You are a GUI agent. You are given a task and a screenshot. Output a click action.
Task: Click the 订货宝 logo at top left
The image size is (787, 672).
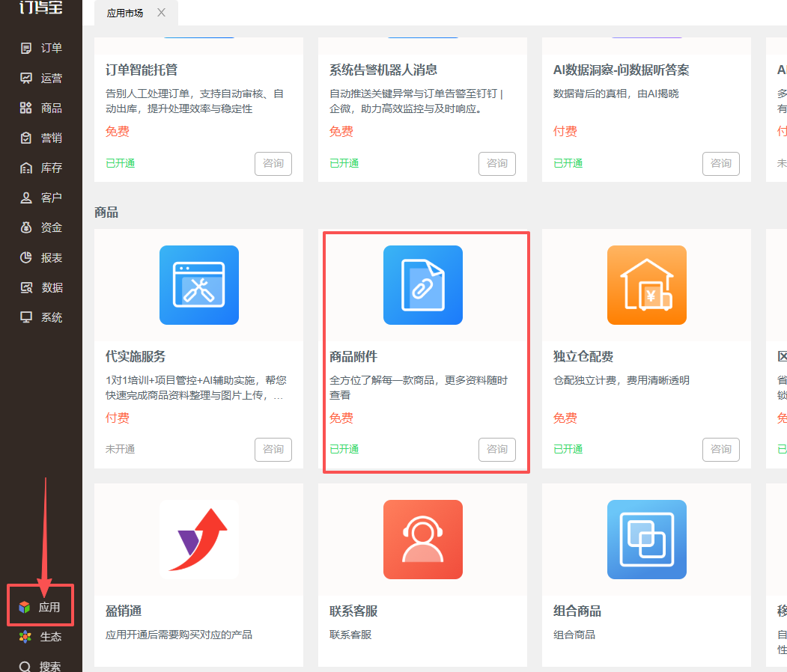[x=41, y=7]
